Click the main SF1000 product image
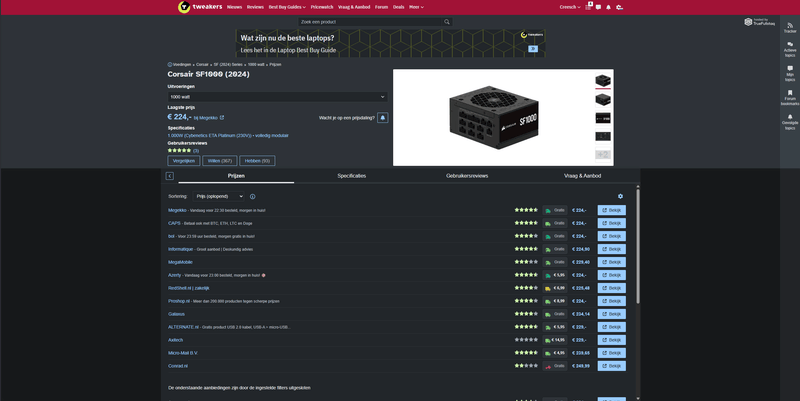Screen dimensions: 800x401 tap(493, 117)
